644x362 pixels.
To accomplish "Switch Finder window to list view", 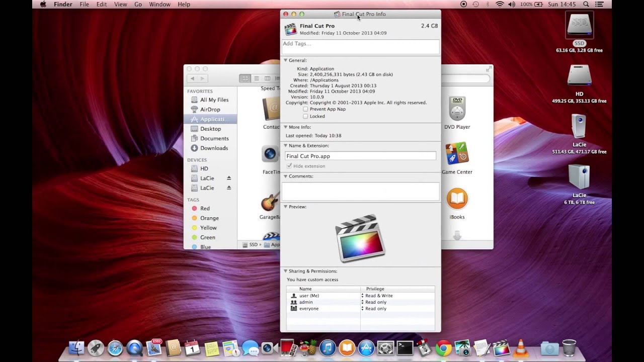I will coord(256,78).
